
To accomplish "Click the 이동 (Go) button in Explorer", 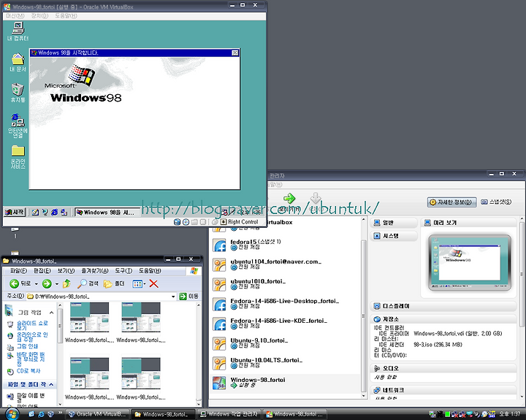I will click(189, 297).
